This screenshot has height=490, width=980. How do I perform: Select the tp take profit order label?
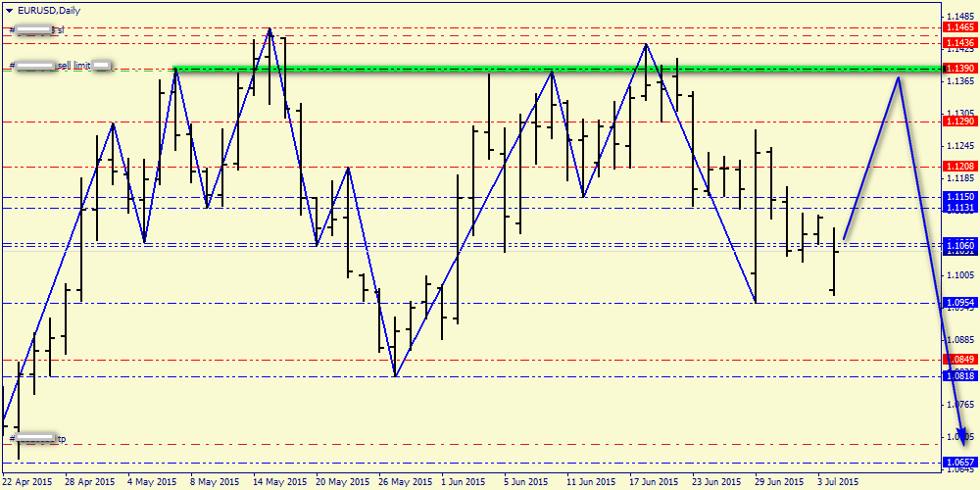pyautogui.click(x=61, y=439)
